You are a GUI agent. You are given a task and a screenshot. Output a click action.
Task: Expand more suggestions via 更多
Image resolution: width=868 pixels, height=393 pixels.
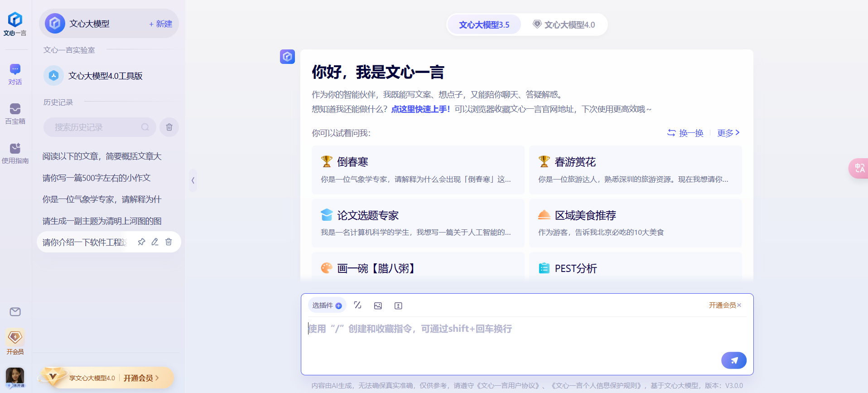pos(728,133)
